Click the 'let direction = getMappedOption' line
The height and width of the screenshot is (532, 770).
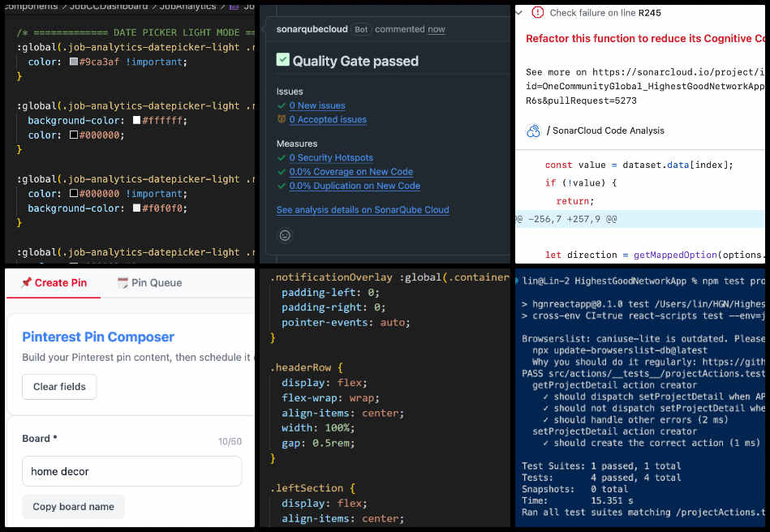tap(655, 255)
